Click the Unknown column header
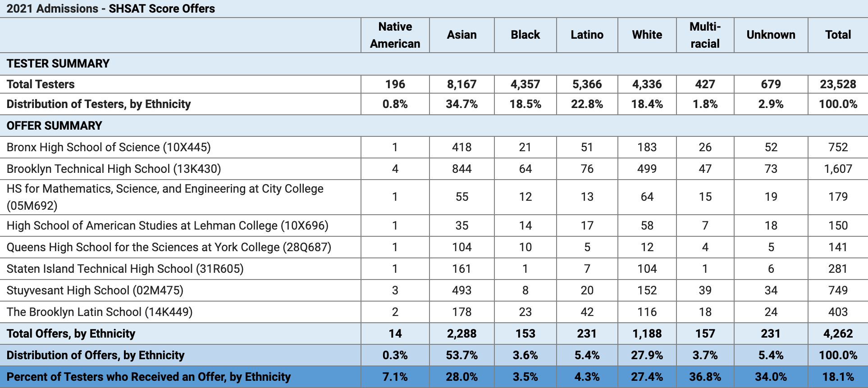Screen dimensions: 868x388 click(771, 35)
